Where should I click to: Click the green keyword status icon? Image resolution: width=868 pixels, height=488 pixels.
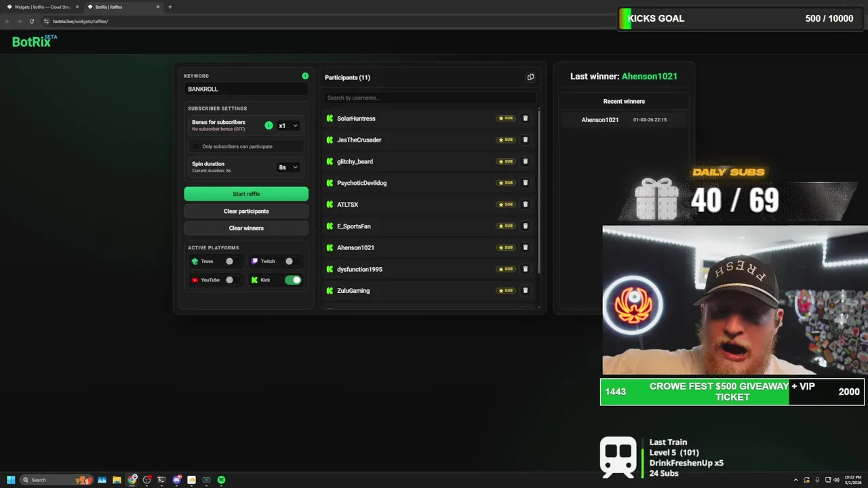(x=305, y=76)
